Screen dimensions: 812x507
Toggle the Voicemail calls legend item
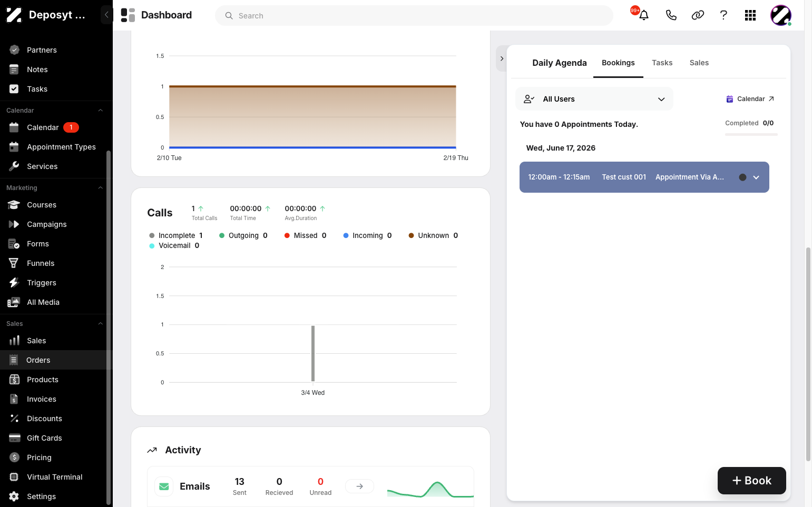pyautogui.click(x=174, y=245)
